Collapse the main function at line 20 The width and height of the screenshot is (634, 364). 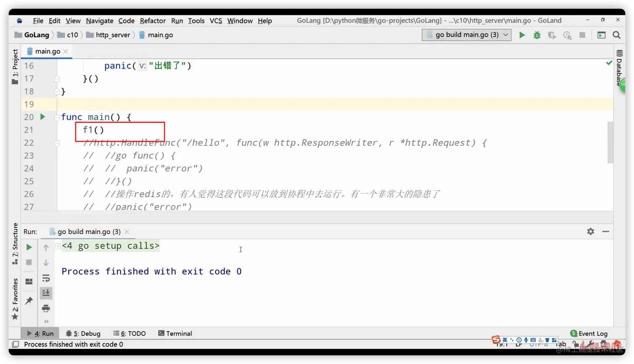pyautogui.click(x=57, y=118)
